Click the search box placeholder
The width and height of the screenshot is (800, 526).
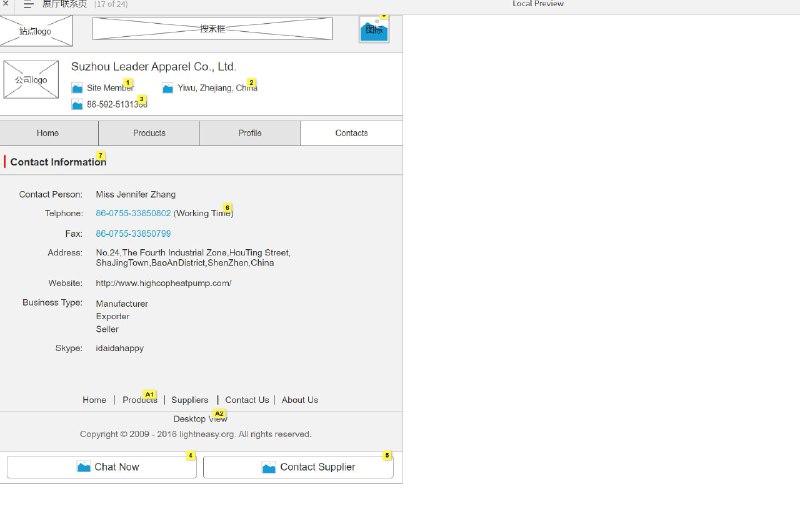212,29
